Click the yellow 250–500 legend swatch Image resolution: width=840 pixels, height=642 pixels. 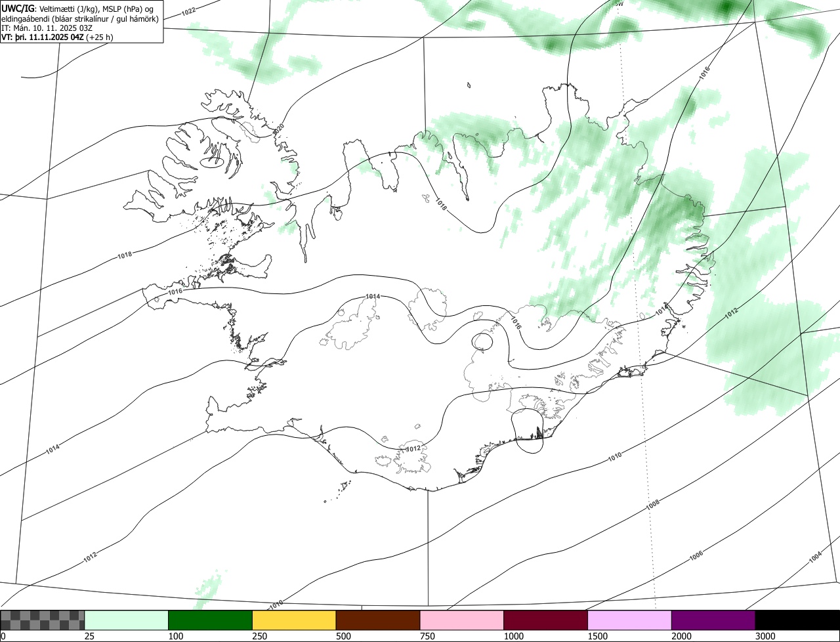(294, 620)
